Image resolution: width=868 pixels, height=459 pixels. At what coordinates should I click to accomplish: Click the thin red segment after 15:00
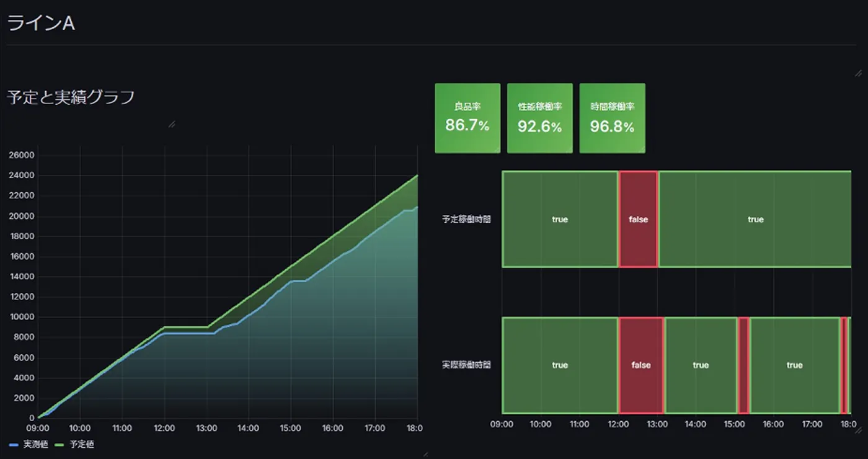pyautogui.click(x=743, y=365)
